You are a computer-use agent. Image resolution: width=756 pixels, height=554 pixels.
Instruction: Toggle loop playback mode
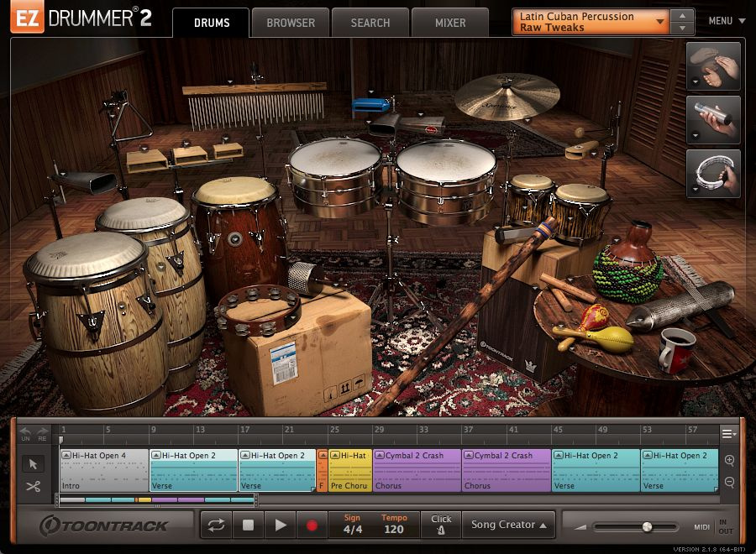217,523
